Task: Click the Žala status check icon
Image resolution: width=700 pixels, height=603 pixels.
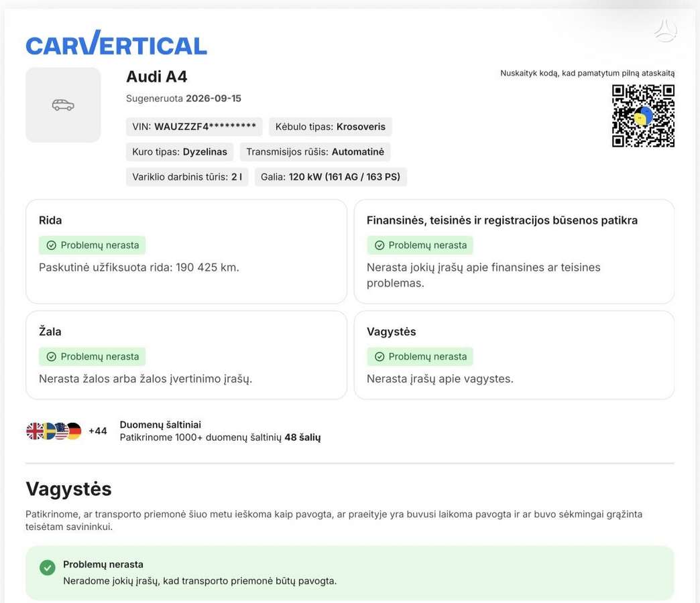Action: pos(52,357)
